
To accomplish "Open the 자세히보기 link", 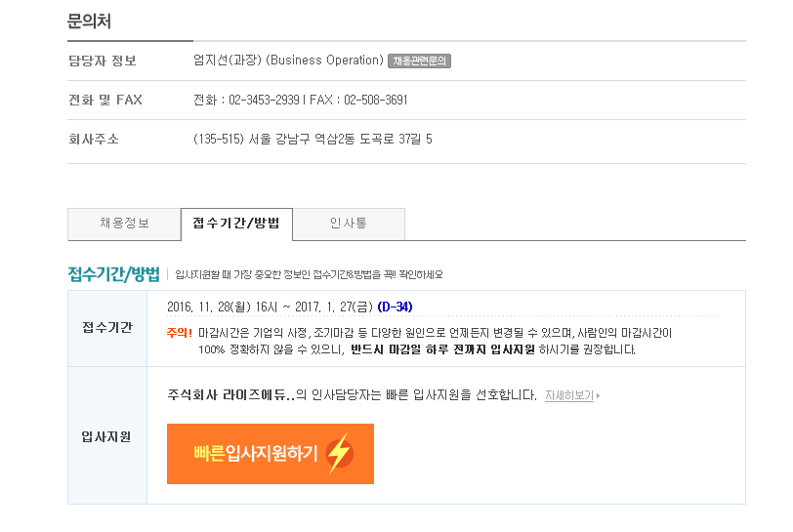I will (x=569, y=395).
